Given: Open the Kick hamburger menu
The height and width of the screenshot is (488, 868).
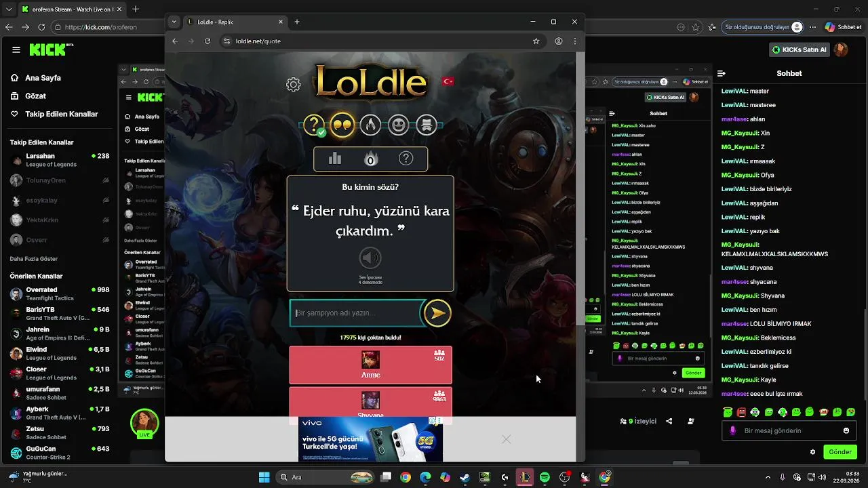Looking at the screenshot, I should point(16,49).
